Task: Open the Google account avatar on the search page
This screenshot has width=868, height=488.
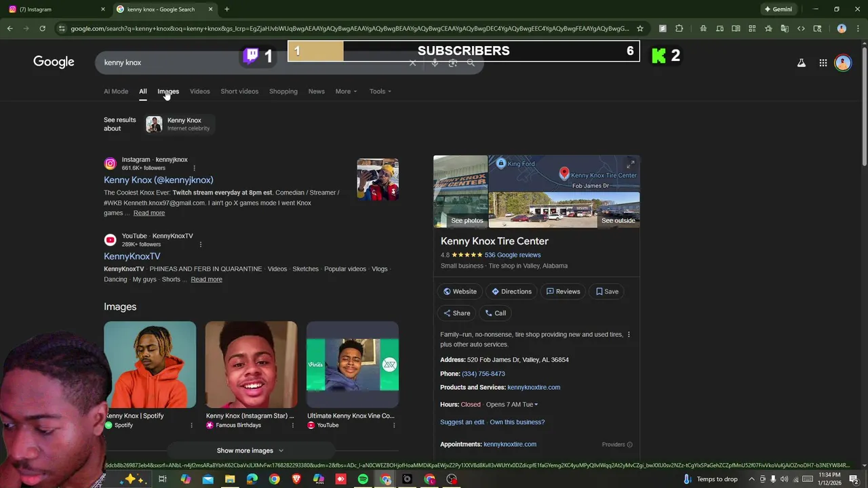Action: (843, 62)
